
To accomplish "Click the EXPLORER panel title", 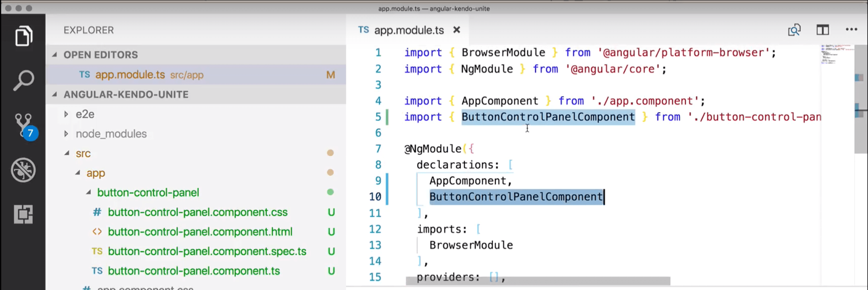I will (89, 30).
